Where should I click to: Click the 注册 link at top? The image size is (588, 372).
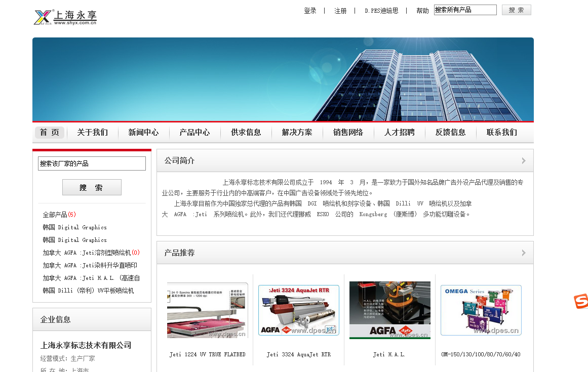[x=340, y=11]
